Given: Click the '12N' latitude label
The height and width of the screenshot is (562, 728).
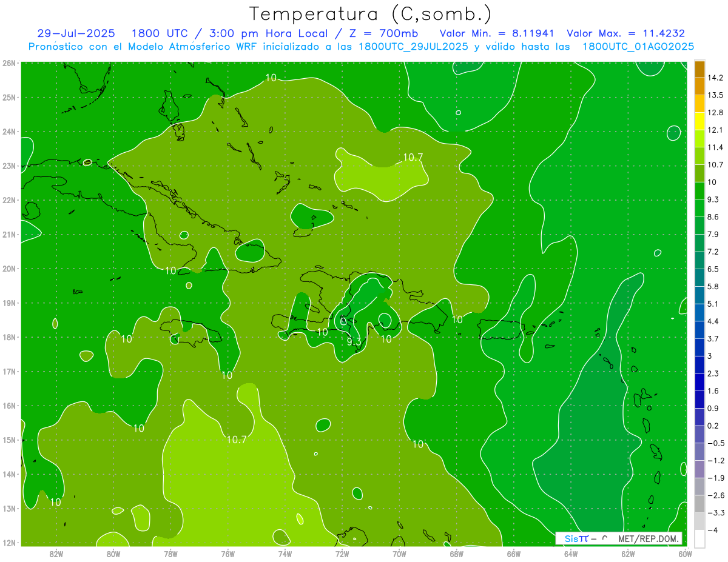Looking at the screenshot, I should pos(9,543).
